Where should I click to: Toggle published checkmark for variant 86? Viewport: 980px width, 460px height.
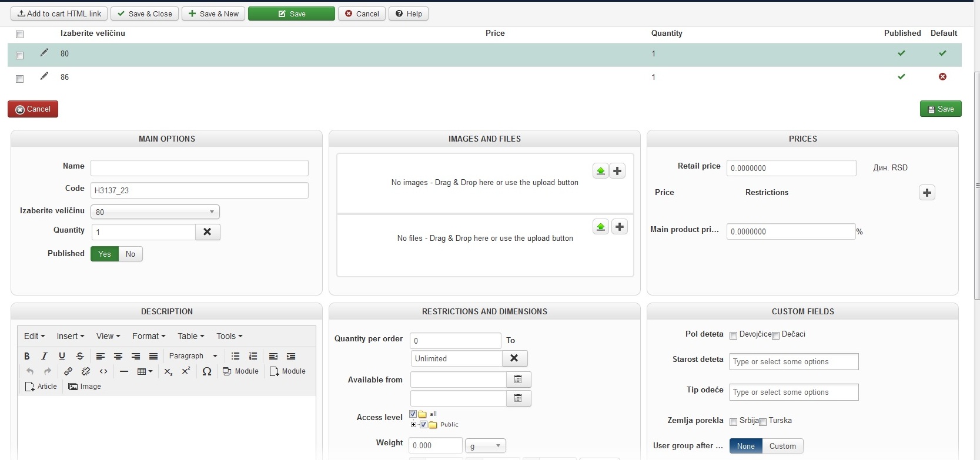tap(901, 76)
